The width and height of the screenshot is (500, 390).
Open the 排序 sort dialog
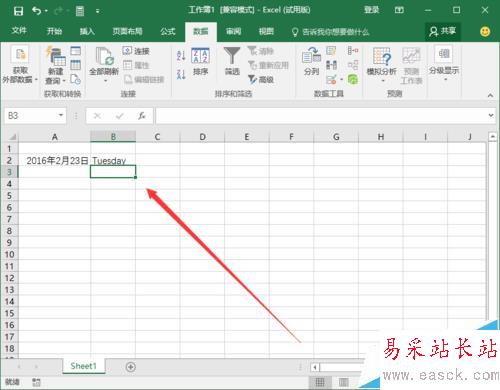coord(200,62)
